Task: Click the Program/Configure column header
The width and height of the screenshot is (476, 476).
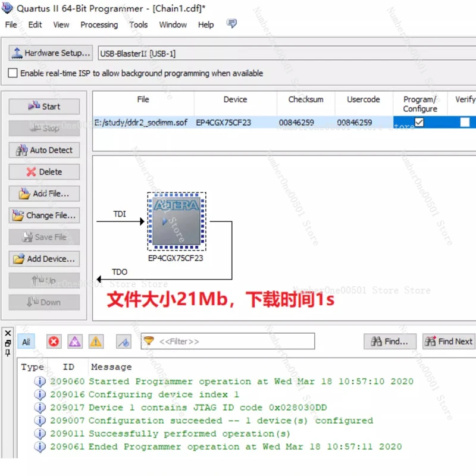Action: [420, 104]
